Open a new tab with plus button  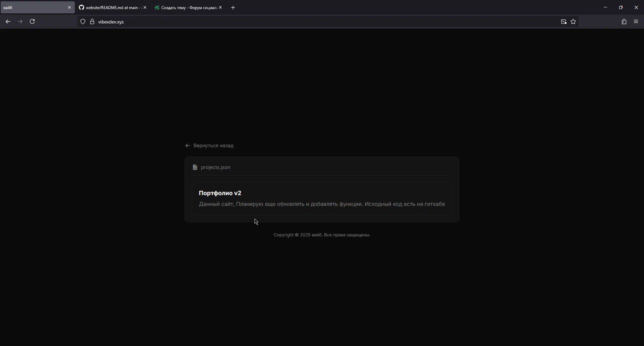click(233, 8)
